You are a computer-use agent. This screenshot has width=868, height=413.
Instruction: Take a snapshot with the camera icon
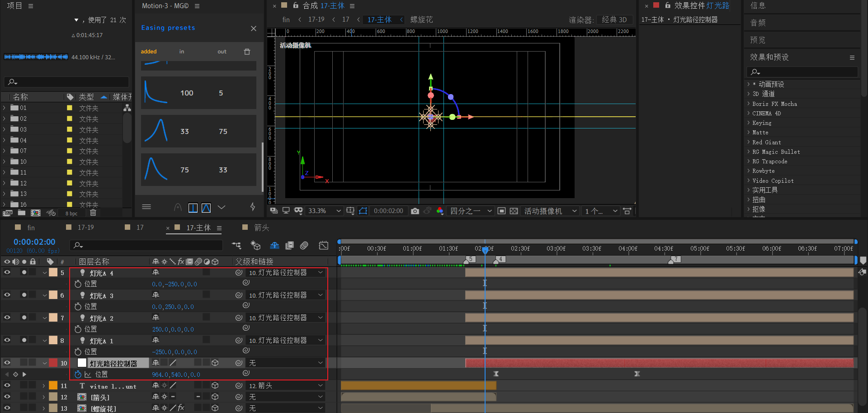click(415, 211)
